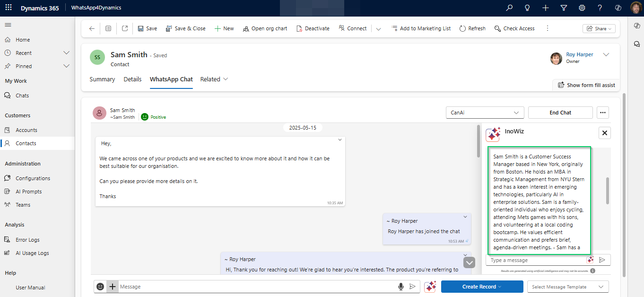The height and width of the screenshot is (297, 644).
Task: Click Deactivate in the command bar
Action: (x=313, y=28)
